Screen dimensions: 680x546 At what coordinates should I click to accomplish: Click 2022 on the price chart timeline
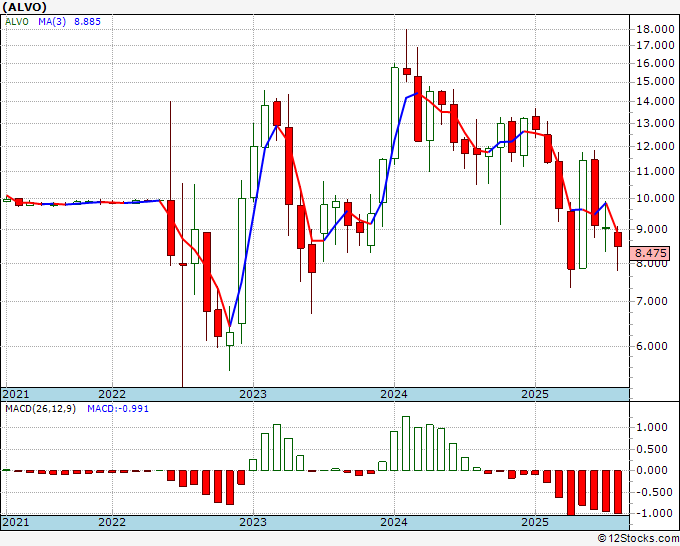[112, 394]
